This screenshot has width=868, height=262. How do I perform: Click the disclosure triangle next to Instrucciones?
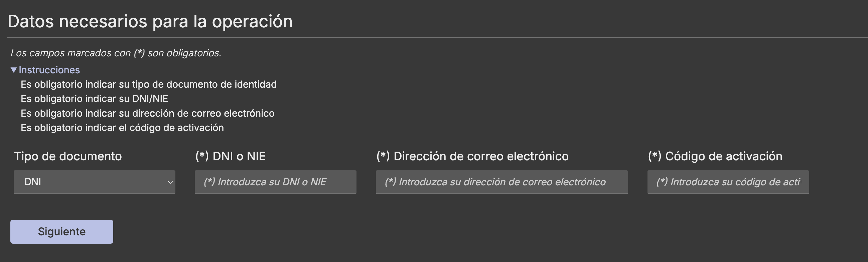tap(13, 70)
